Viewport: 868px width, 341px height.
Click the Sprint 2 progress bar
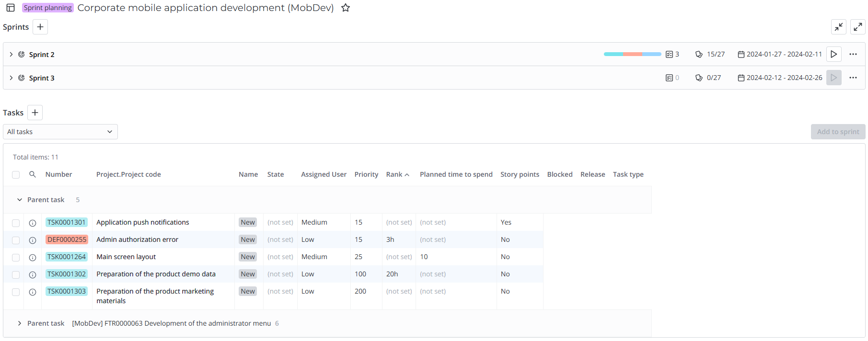(632, 54)
